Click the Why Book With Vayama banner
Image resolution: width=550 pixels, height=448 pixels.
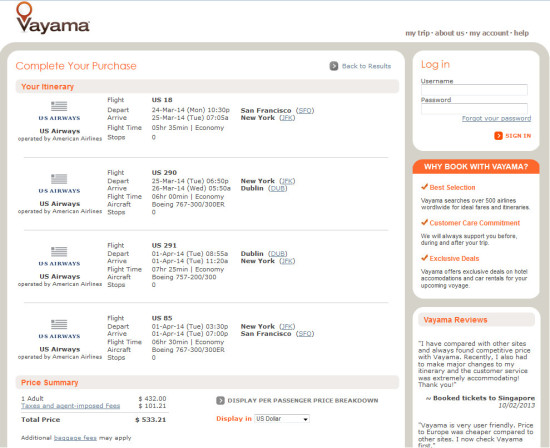click(x=476, y=167)
